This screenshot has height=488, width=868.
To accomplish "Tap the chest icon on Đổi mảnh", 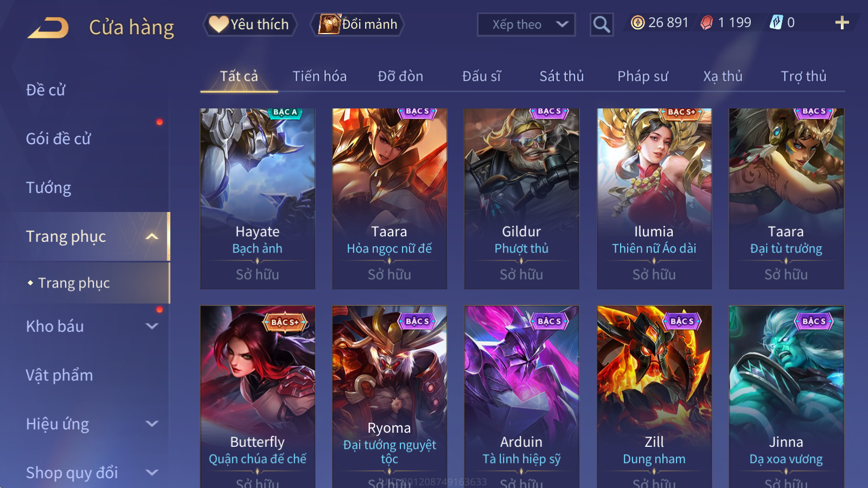I will point(329,24).
